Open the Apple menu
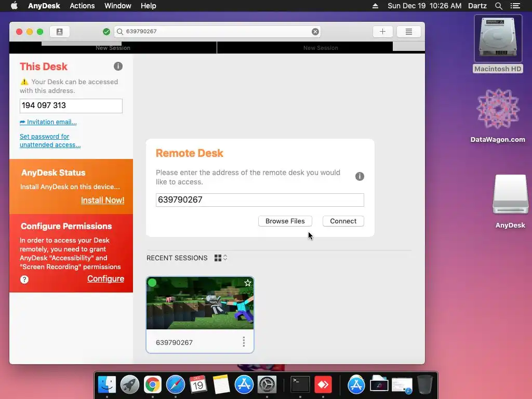The image size is (532, 399). click(x=14, y=5)
